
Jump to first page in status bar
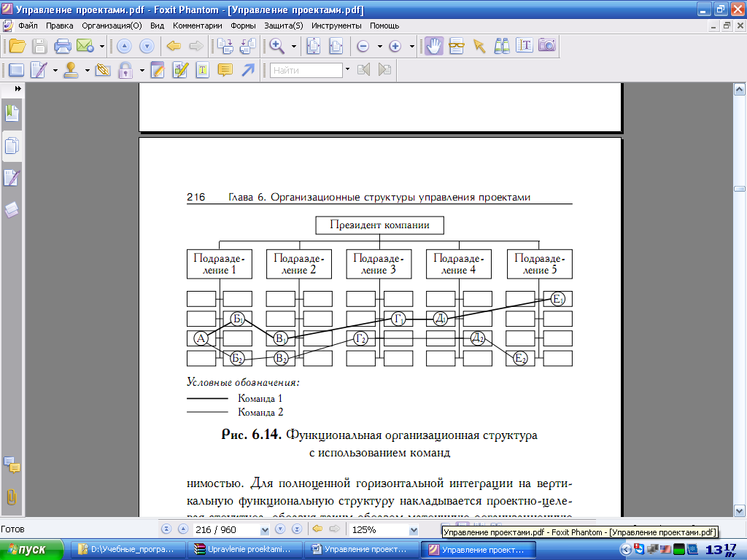click(166, 529)
